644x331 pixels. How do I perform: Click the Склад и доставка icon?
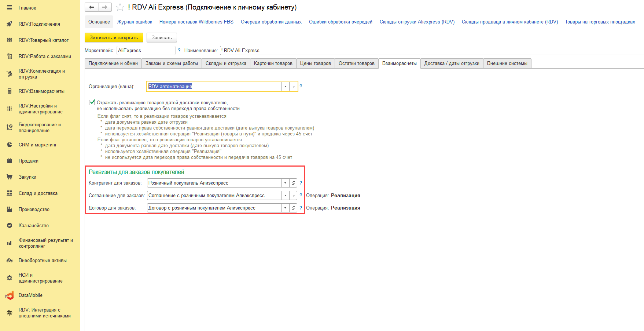coord(10,193)
